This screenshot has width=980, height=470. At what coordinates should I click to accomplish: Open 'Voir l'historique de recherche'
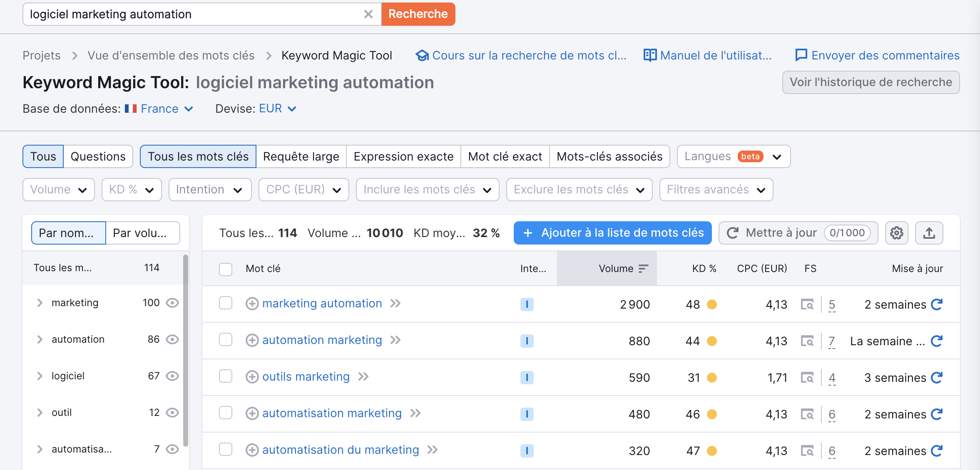(x=871, y=82)
